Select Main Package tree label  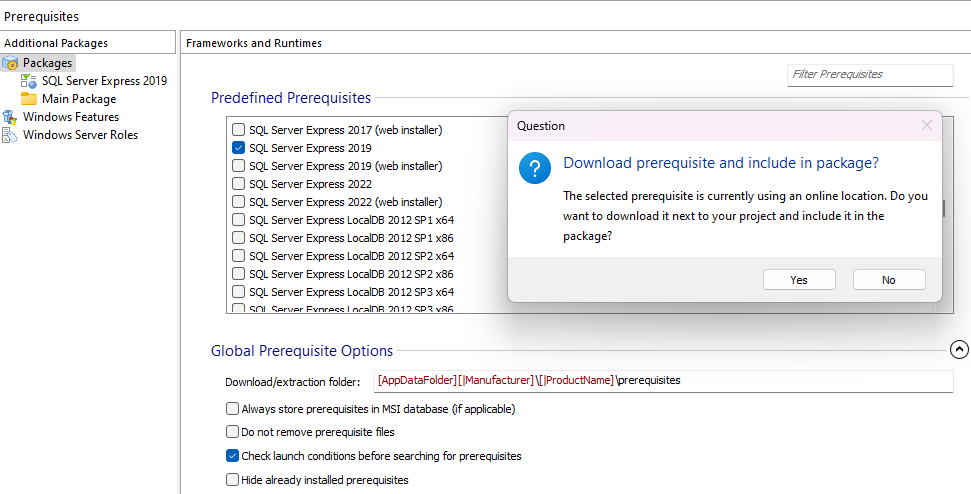click(x=79, y=99)
